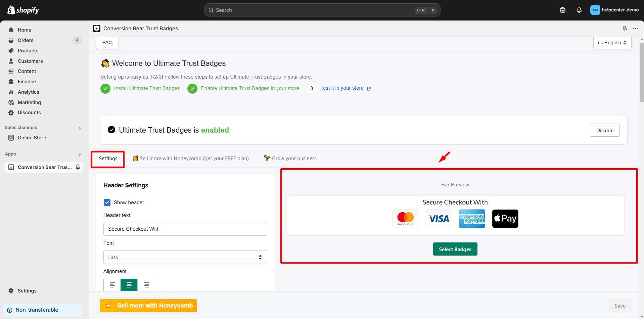Image resolution: width=644 pixels, height=319 pixels.
Task: Go to Marketing in sidebar
Action: point(29,102)
